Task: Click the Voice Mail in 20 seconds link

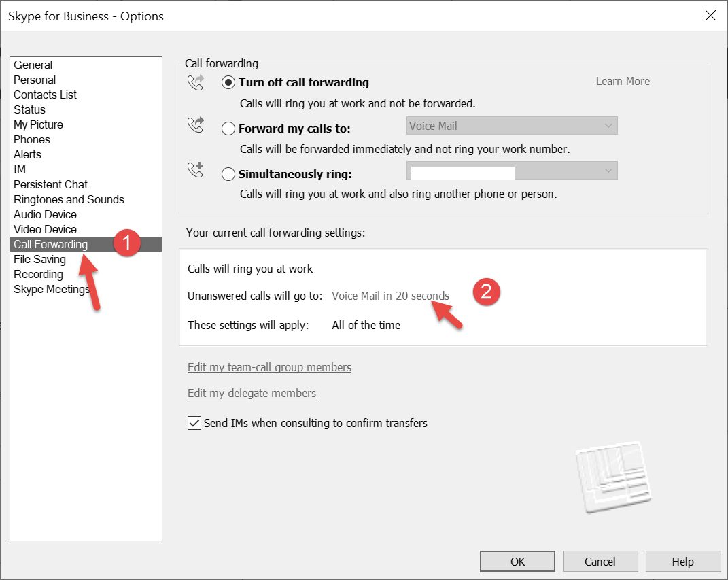Action: [390, 296]
